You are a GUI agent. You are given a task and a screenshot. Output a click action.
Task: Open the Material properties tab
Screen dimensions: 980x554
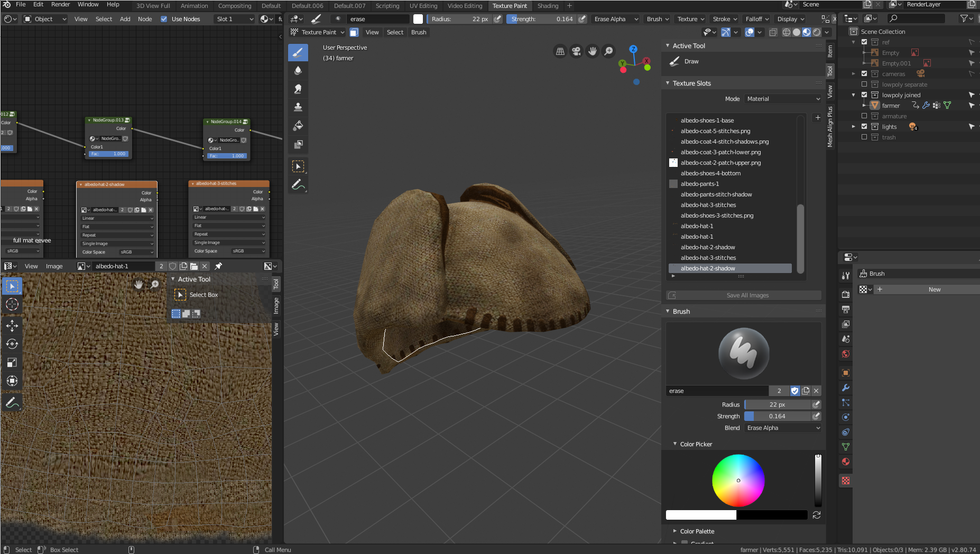click(x=846, y=462)
